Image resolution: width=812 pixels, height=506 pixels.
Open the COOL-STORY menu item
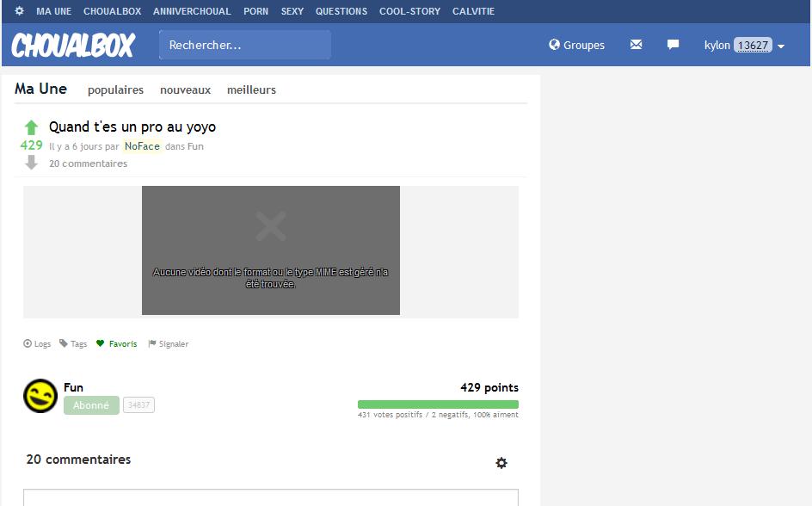409,11
